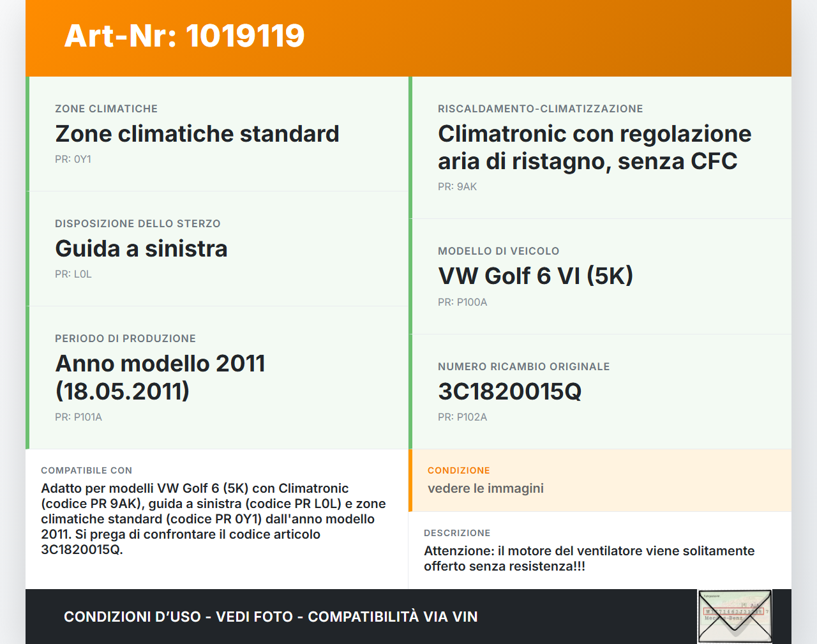
Task: Click the 'Attenzione: il motore' description text
Action: [588, 558]
